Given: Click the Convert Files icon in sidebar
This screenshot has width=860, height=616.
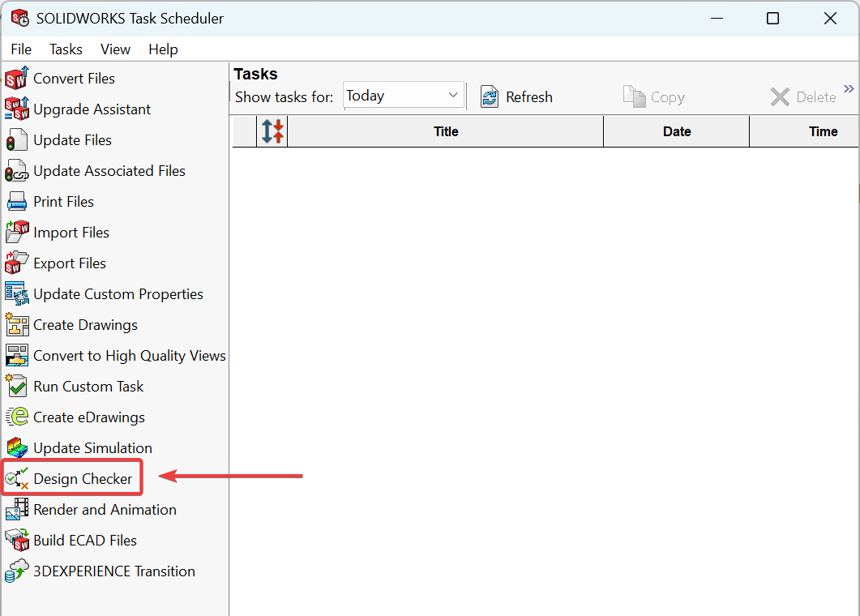Looking at the screenshot, I should [x=17, y=79].
